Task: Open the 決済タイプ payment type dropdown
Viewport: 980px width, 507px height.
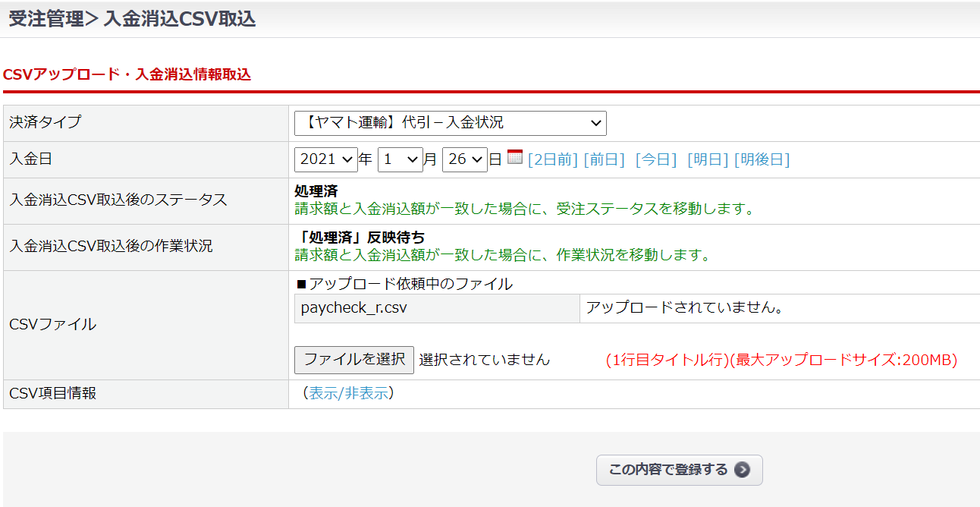Action: (450, 123)
